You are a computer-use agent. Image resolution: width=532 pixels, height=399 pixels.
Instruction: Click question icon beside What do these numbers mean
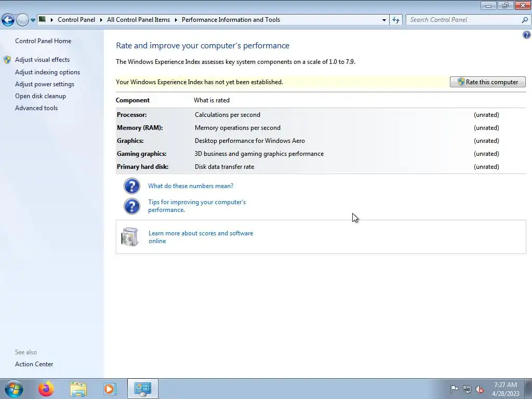(x=131, y=186)
